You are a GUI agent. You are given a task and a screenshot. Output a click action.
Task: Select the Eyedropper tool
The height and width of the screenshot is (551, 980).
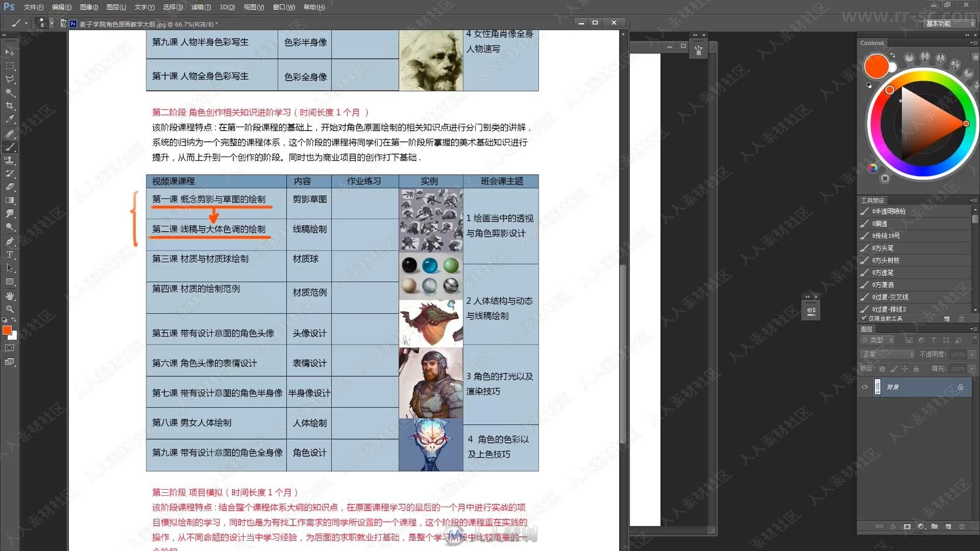[9, 119]
